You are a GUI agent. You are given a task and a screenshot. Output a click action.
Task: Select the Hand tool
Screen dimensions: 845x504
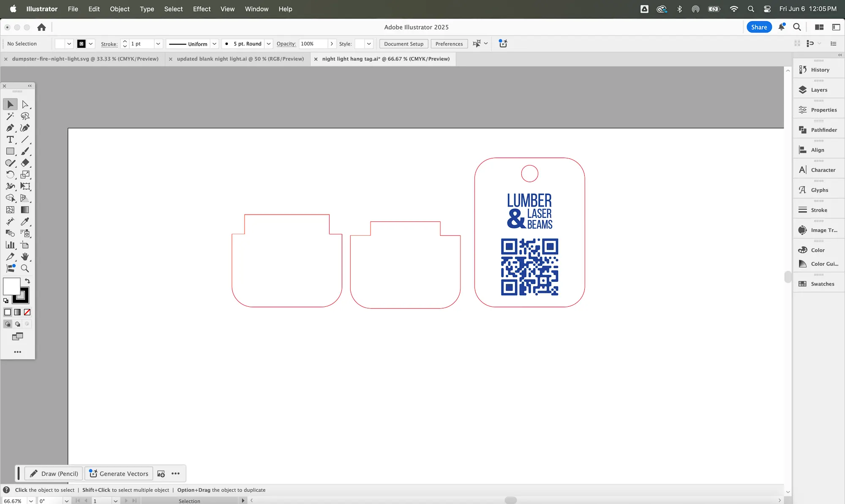point(25,256)
